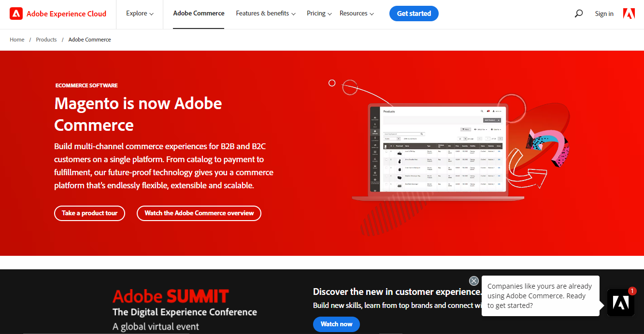Open the Resources dropdown
Image resolution: width=644 pixels, height=334 pixels.
click(357, 14)
